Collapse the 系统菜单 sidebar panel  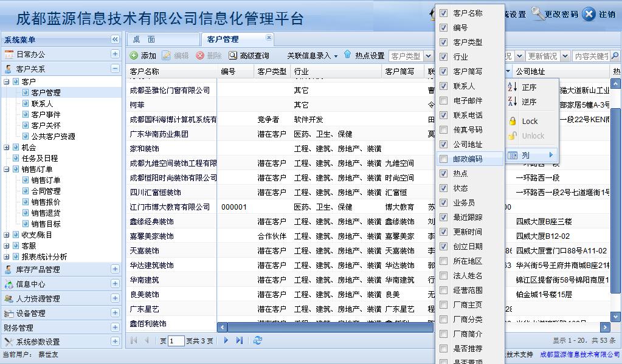click(115, 39)
